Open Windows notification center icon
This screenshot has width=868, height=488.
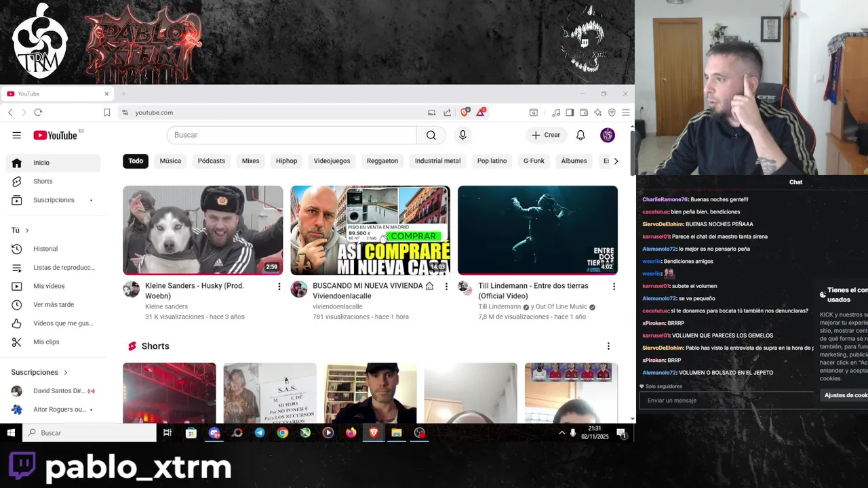click(x=622, y=432)
